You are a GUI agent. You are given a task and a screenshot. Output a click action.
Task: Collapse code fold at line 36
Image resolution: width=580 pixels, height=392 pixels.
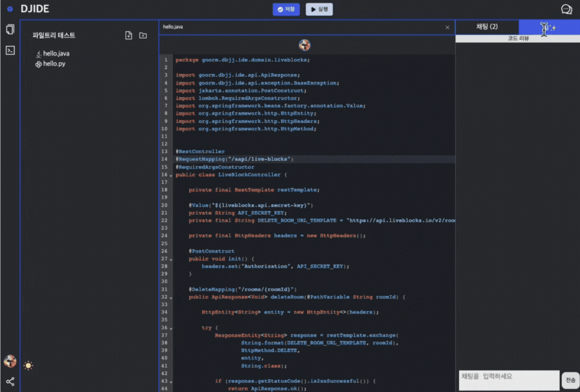pyautogui.click(x=171, y=328)
